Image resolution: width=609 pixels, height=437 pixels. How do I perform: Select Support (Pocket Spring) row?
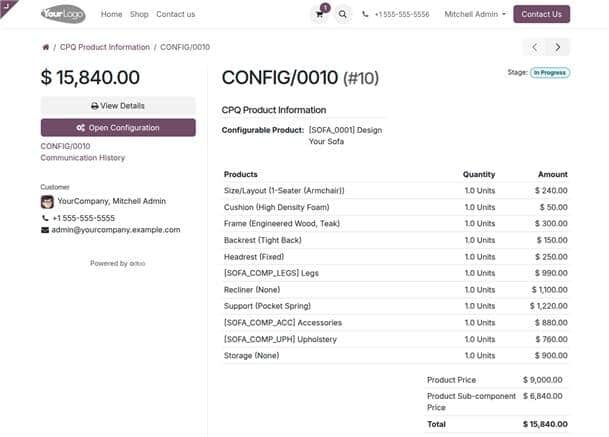click(x=395, y=306)
